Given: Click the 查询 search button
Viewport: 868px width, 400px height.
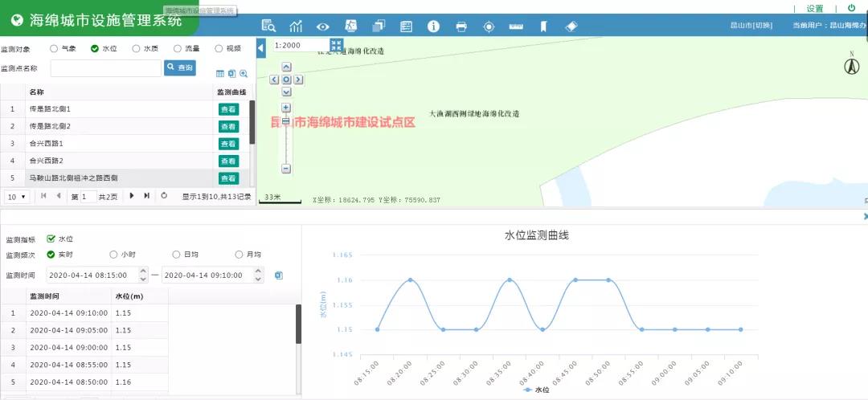Looking at the screenshot, I should [180, 68].
